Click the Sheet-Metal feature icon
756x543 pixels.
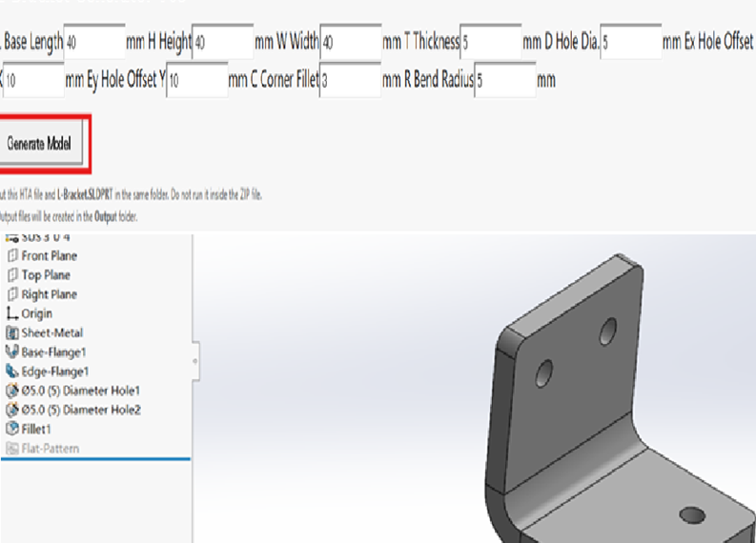coord(12,332)
